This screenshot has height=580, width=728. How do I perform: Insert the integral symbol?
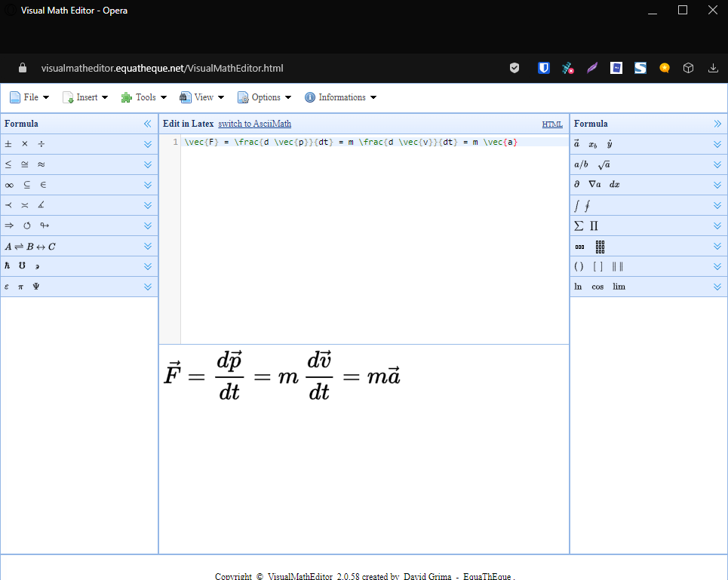coord(576,205)
